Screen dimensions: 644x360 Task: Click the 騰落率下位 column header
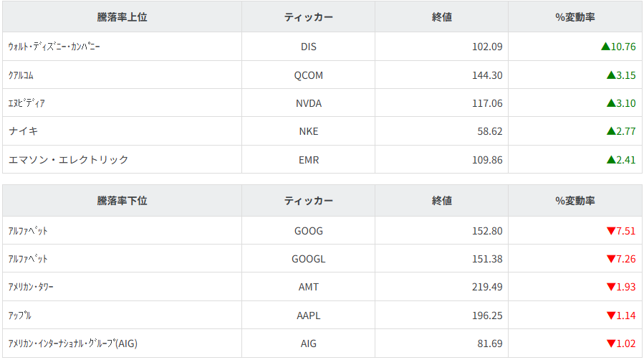[x=122, y=201]
